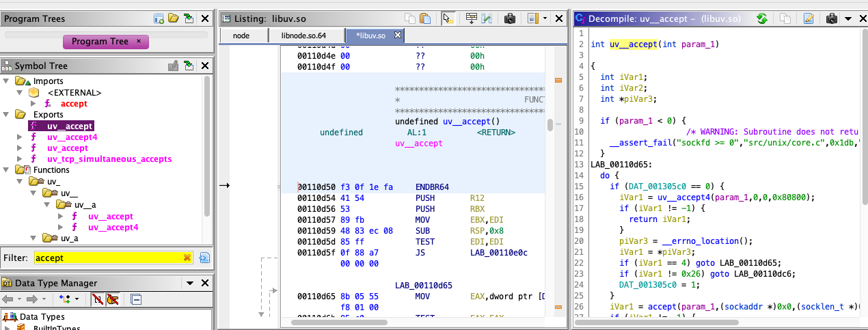The width and height of the screenshot is (868, 330).
Task: Clear the accept filter text with X
Action: coord(187,258)
